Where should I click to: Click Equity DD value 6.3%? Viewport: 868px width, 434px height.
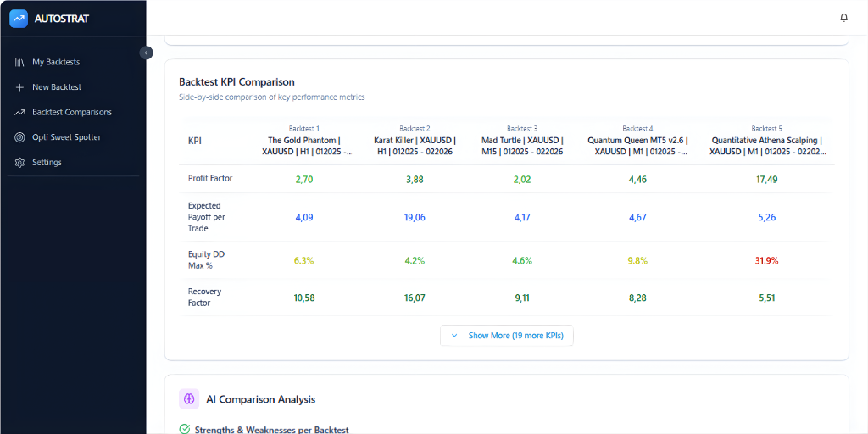[304, 261]
